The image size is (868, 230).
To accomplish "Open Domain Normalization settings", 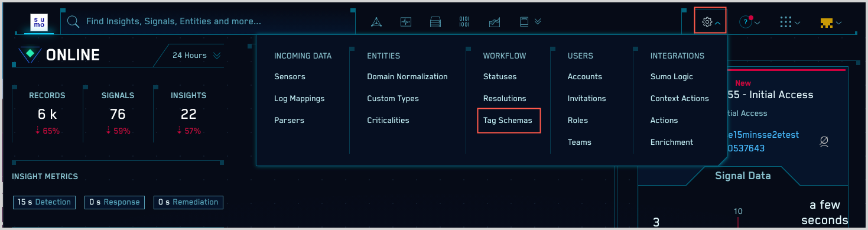I will pyautogui.click(x=407, y=76).
